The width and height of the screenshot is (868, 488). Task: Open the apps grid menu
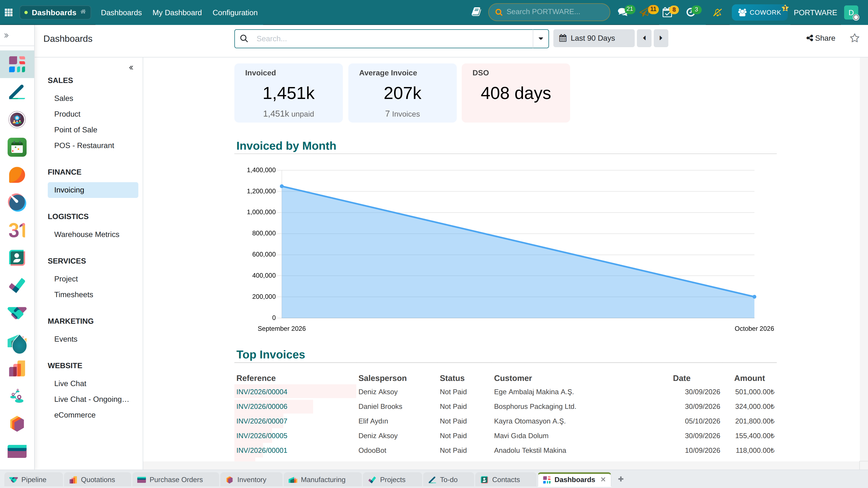9,12
